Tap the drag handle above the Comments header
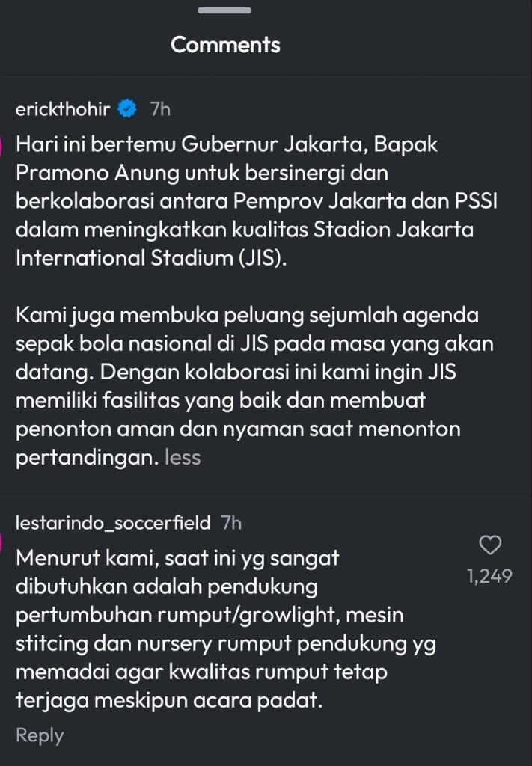 [x=224, y=10]
